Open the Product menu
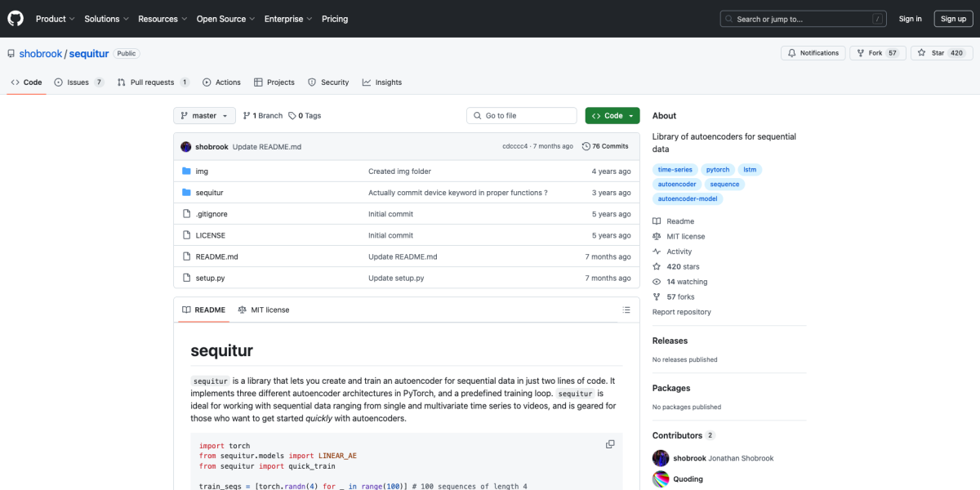Viewport: 980px width, 490px height. click(x=56, y=19)
